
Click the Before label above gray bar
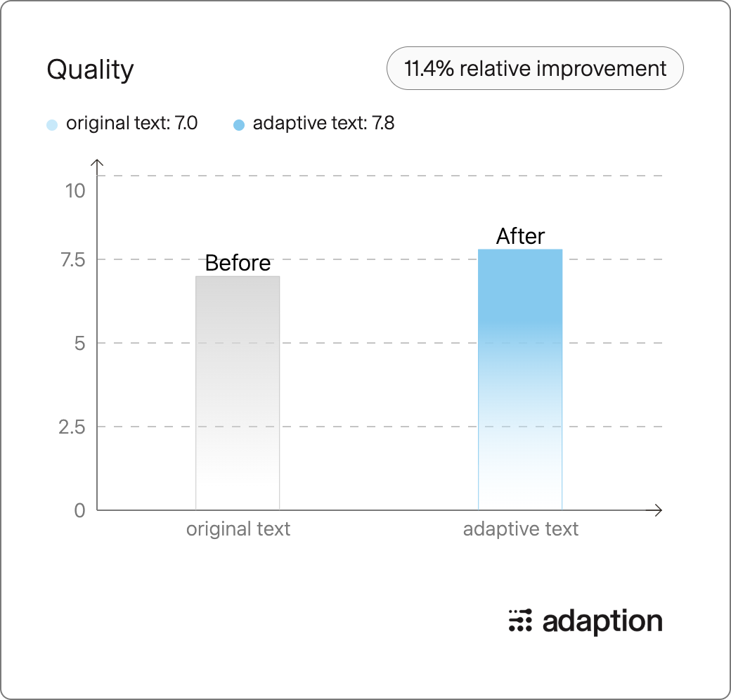238,263
